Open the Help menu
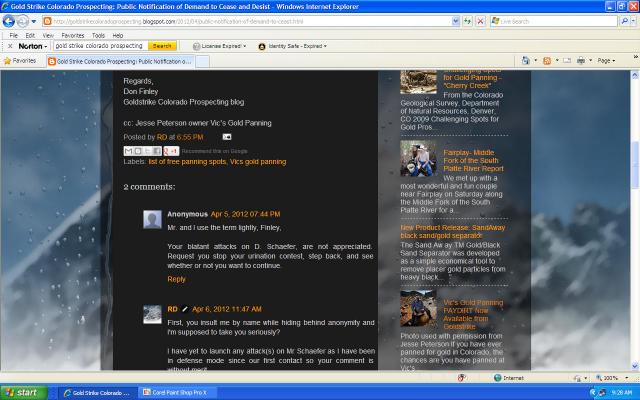The image size is (640, 400). click(118, 36)
